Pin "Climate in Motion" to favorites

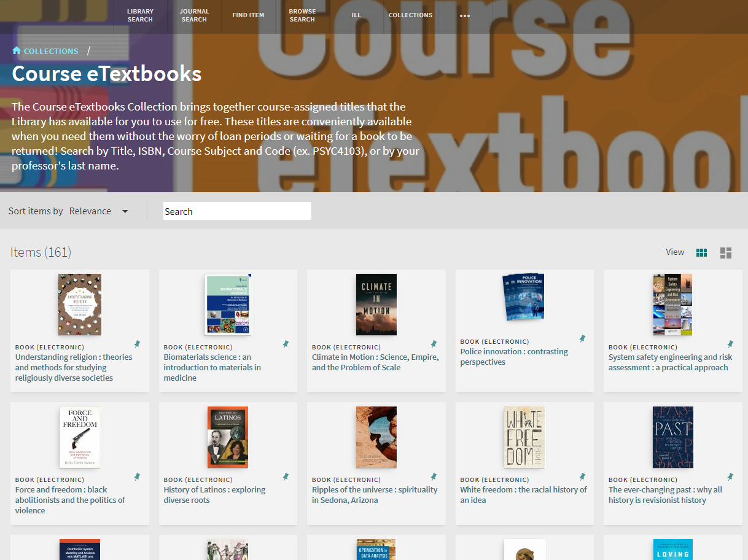(x=434, y=345)
